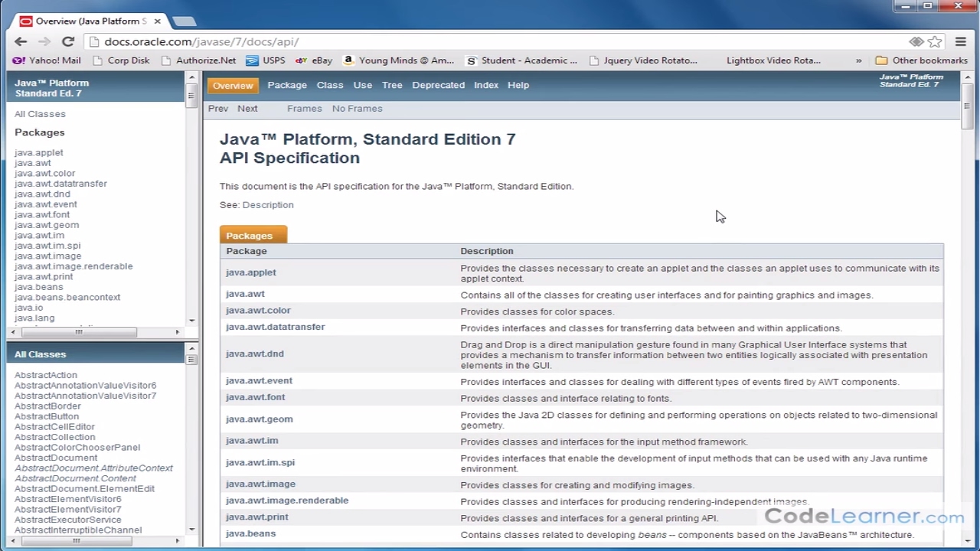Open the Use navigation item

(363, 85)
